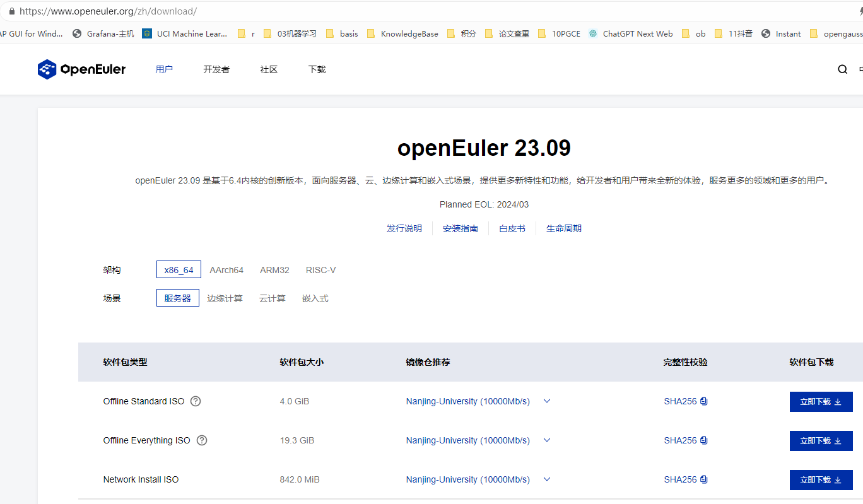Image resolution: width=863 pixels, height=504 pixels.
Task: Copy SHA256 for Offline Standard ISO
Action: coord(704,401)
